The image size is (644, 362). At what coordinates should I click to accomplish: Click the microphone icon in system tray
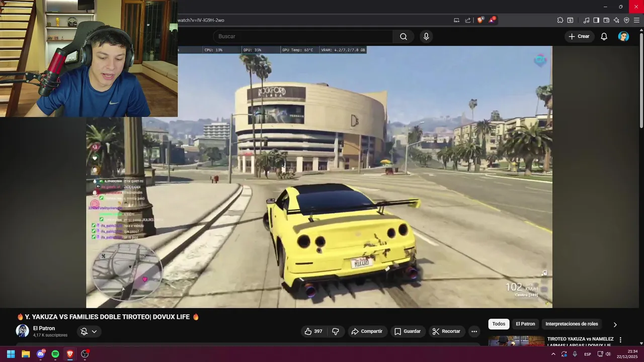(x=575, y=354)
